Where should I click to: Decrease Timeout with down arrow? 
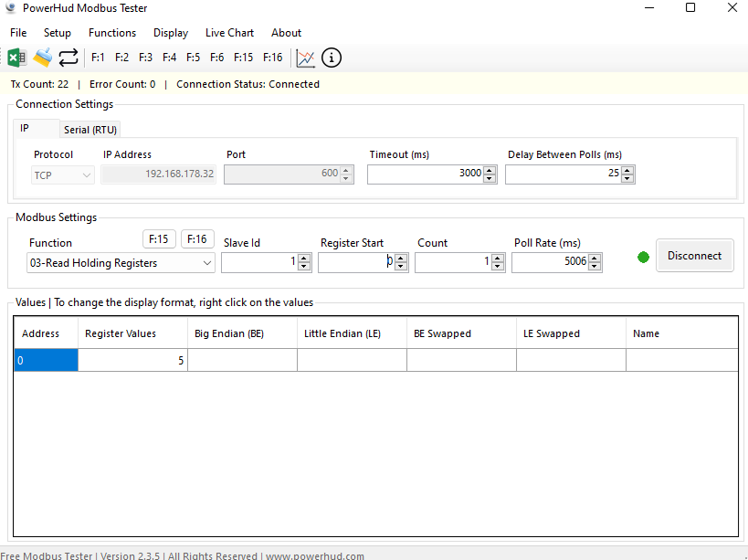tap(490, 179)
